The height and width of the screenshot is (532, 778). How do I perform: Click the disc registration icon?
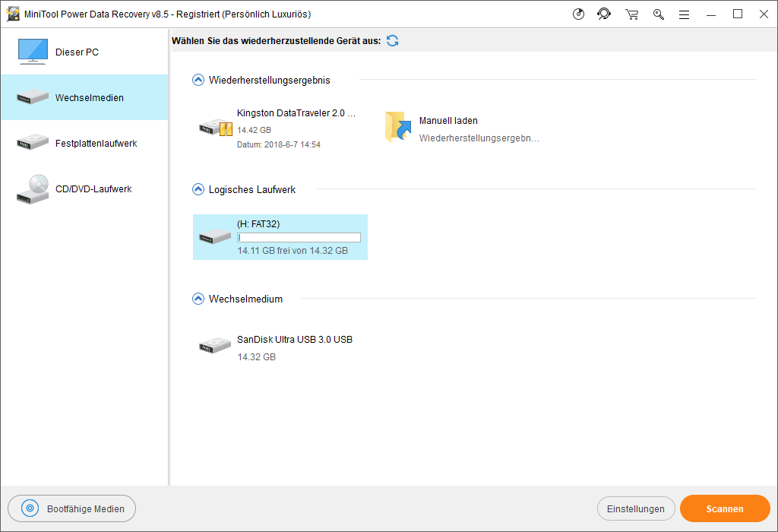coord(579,14)
